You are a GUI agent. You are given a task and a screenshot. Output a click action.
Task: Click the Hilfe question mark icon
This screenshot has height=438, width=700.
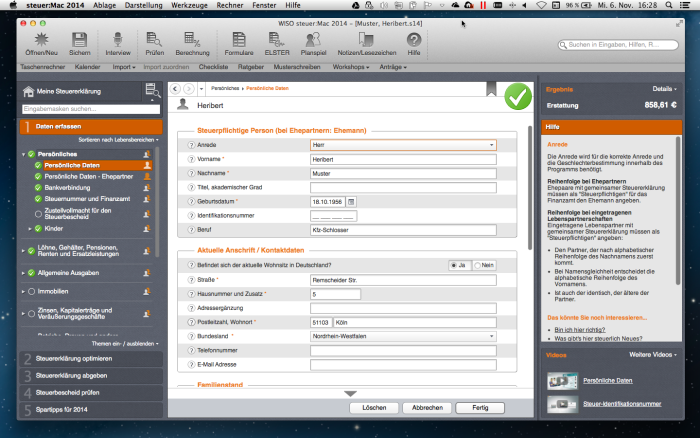pyautogui.click(x=413, y=39)
